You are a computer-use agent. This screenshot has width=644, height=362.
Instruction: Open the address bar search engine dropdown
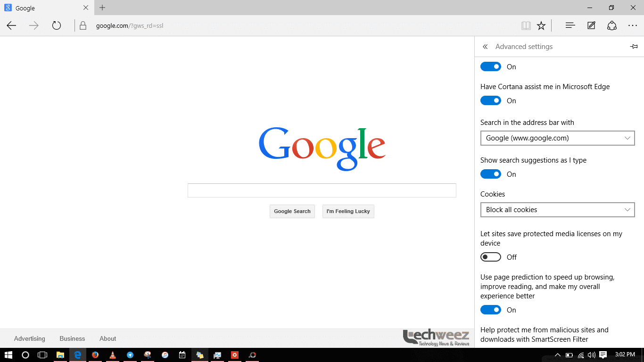557,138
